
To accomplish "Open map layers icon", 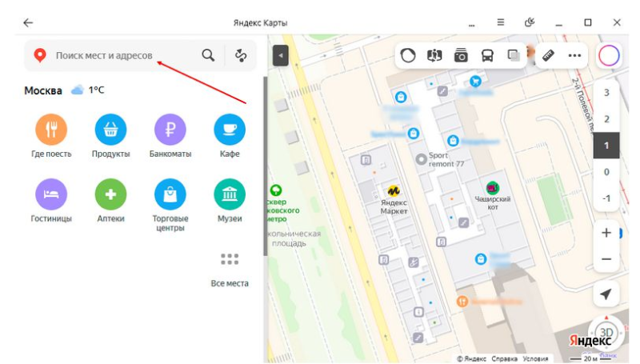I will click(x=514, y=55).
